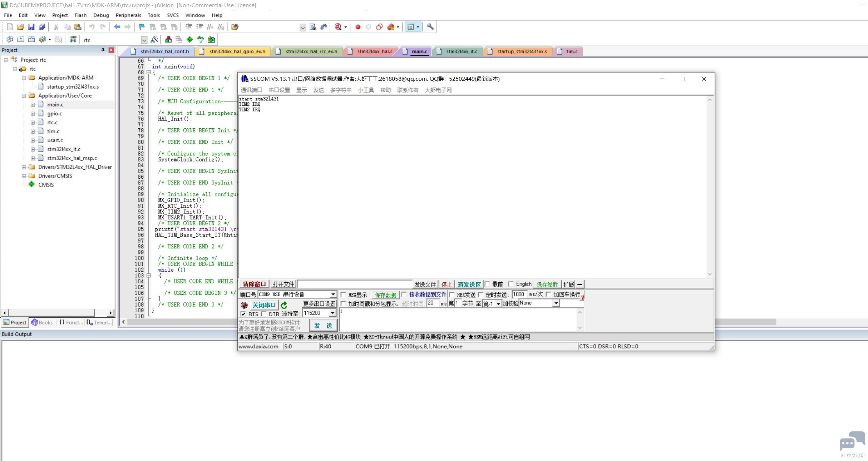
Task: Click the green diamond Manage Run-Time Environment icon
Action: click(x=190, y=39)
